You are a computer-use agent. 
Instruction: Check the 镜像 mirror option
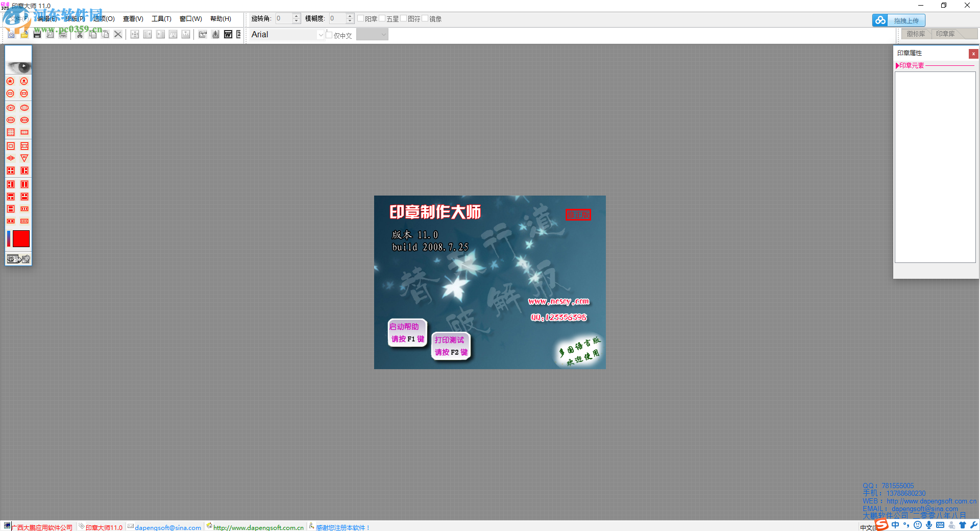(x=425, y=18)
